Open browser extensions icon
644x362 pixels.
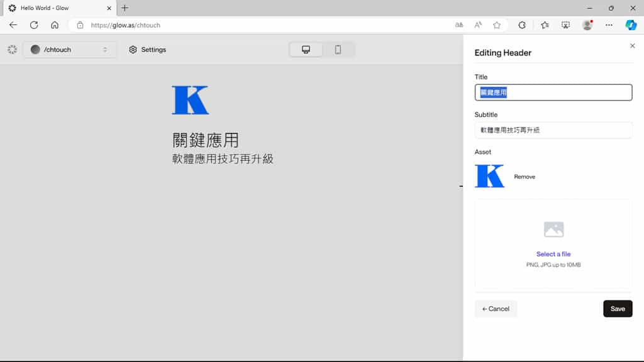(521, 25)
